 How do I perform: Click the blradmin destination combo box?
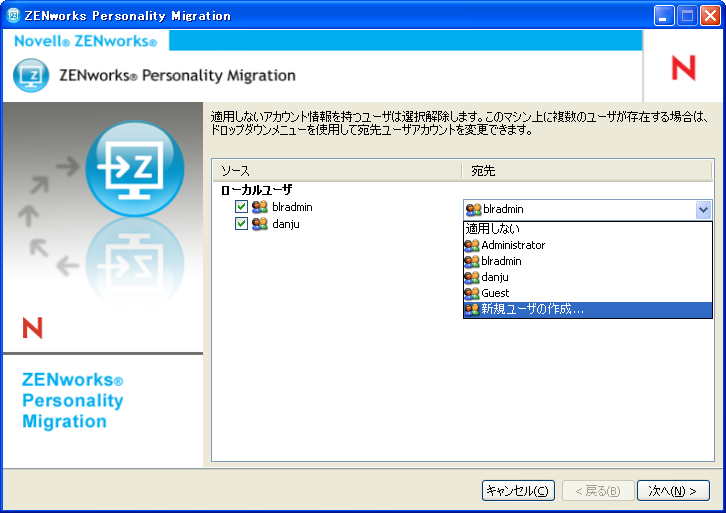click(x=587, y=210)
